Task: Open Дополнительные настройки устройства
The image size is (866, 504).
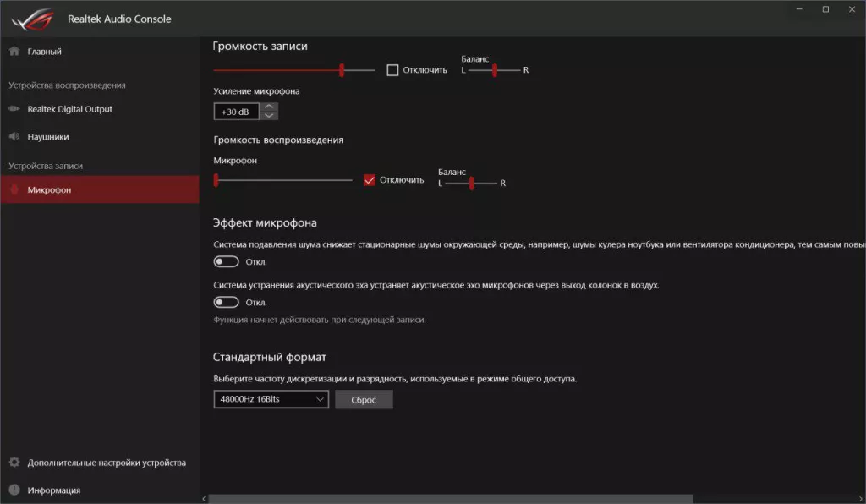Action: [x=107, y=463]
